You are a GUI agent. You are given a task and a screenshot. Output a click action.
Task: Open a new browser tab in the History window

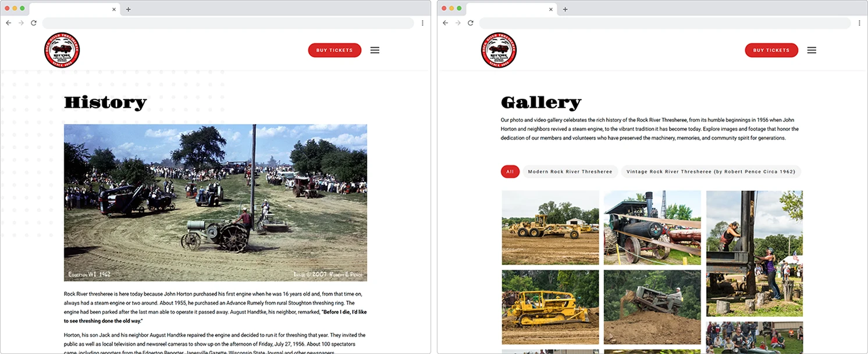(128, 9)
